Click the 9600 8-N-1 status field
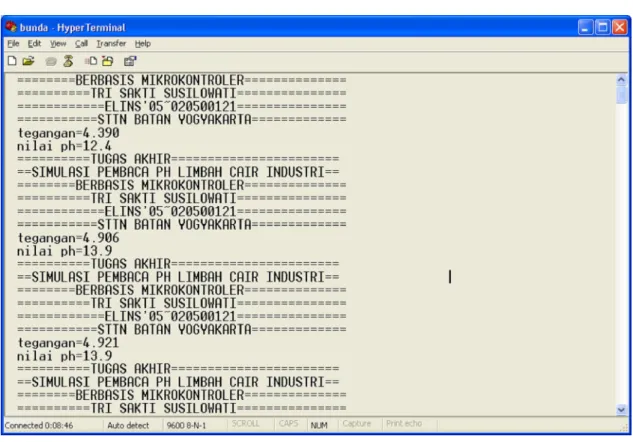The height and width of the screenshot is (442, 633). click(186, 425)
